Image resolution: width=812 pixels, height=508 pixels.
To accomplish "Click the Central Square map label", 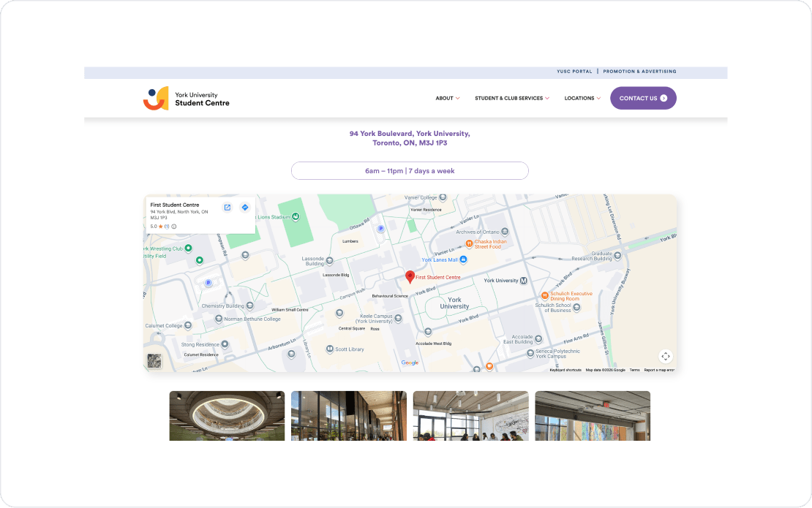I will [352, 328].
